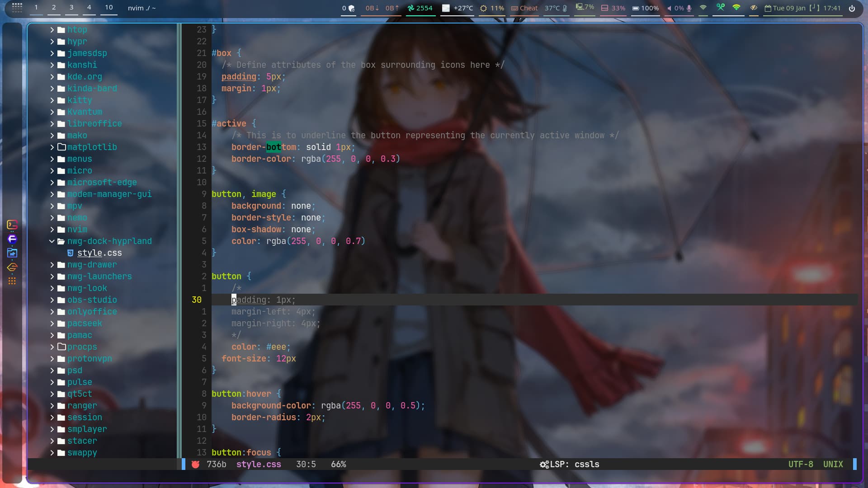The height and width of the screenshot is (488, 868).
Task: Click the UNIX file format indicator
Action: click(x=833, y=464)
